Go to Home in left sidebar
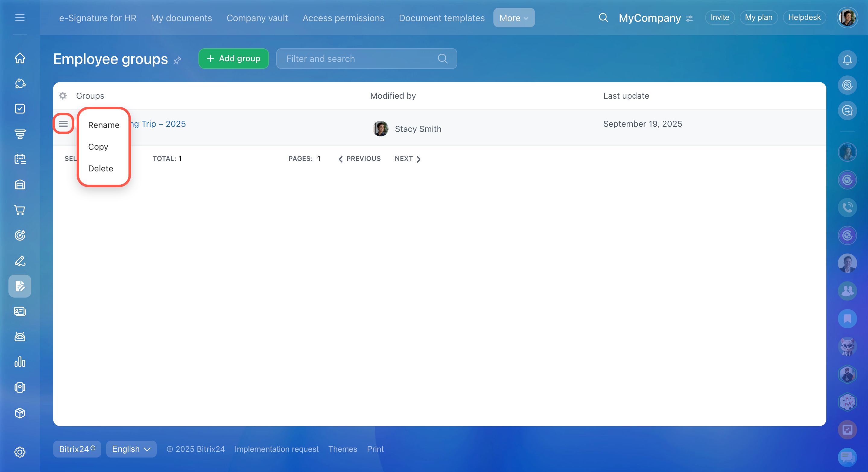The image size is (868, 472). tap(20, 58)
